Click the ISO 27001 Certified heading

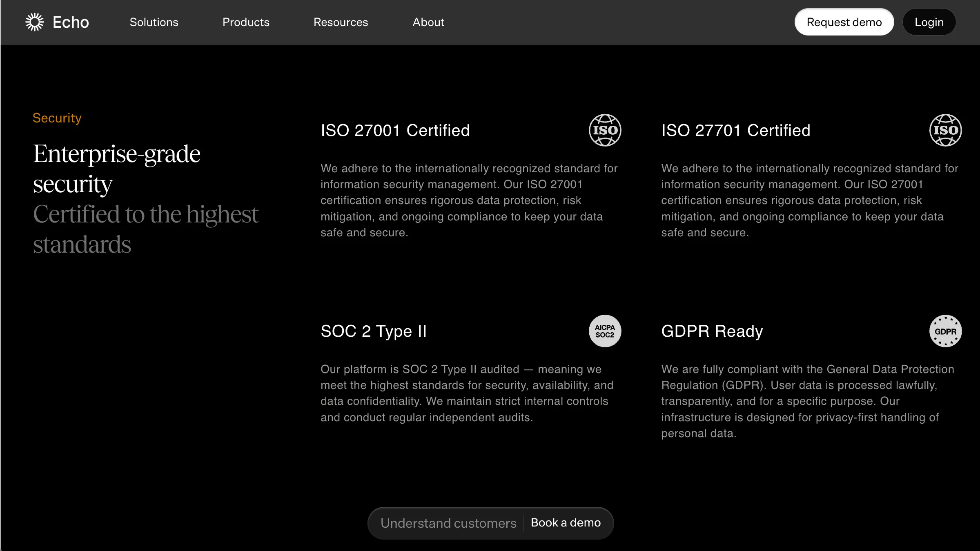click(x=395, y=131)
